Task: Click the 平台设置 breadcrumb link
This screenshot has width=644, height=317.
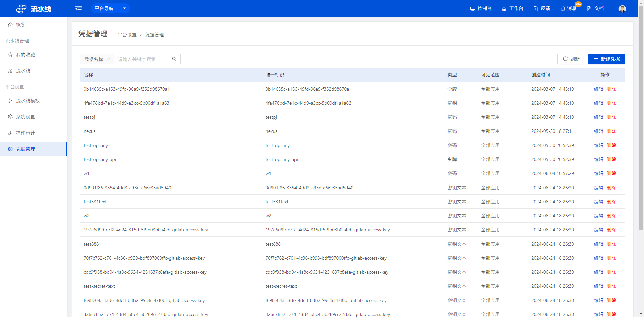Action: [x=127, y=35]
